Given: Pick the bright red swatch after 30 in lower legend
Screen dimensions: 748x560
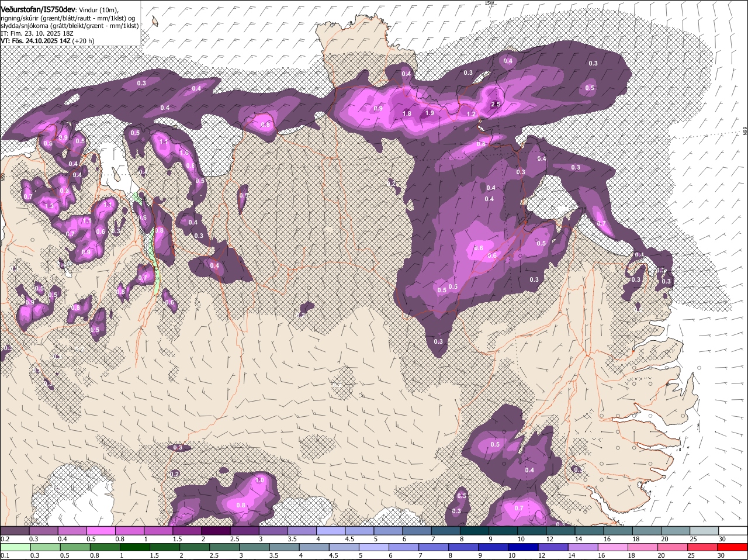Looking at the screenshot, I should point(732,547).
